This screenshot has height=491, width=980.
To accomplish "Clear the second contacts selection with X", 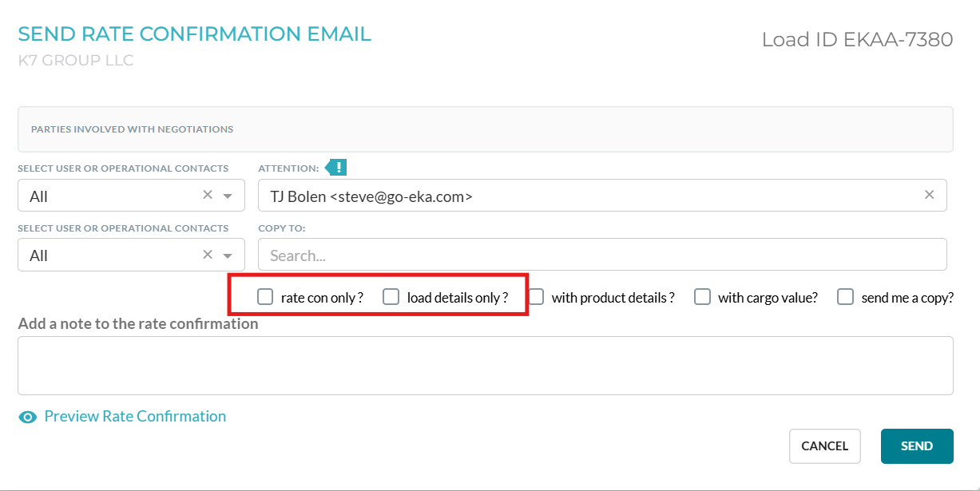I will click(208, 254).
